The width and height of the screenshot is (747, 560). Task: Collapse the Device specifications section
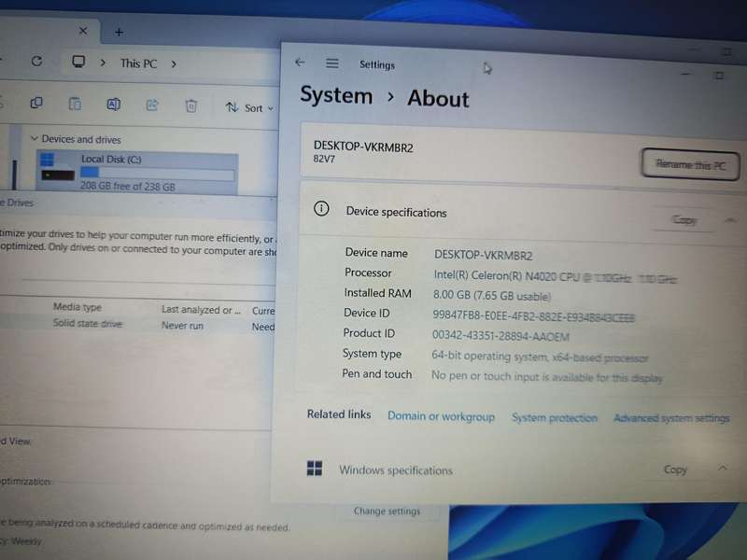point(730,220)
